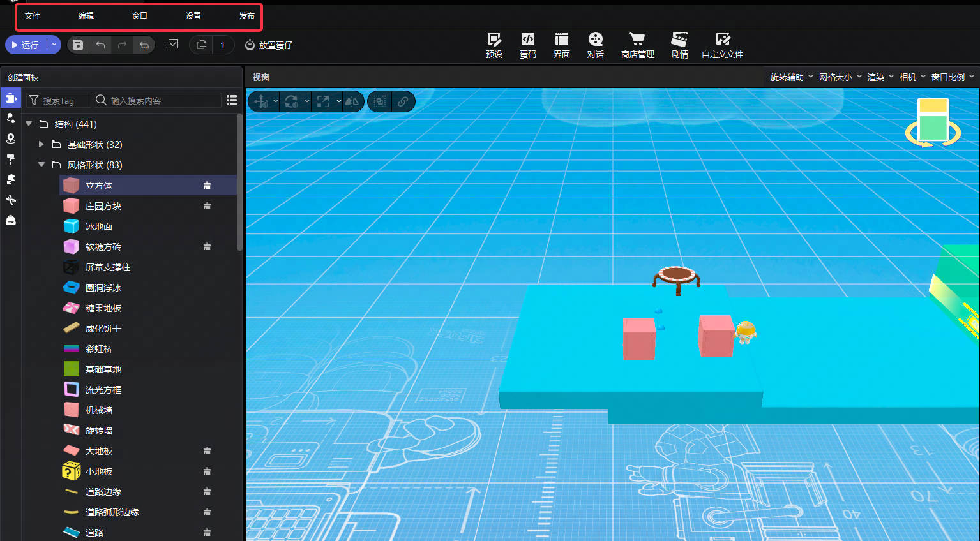Open the dropdown arrow beside 运行
Image resolution: width=980 pixels, height=541 pixels.
tap(54, 45)
